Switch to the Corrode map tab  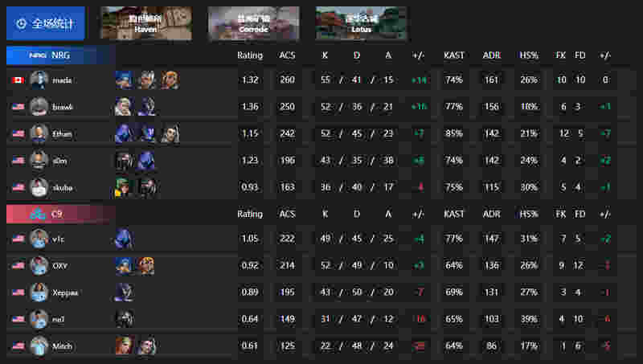click(253, 23)
